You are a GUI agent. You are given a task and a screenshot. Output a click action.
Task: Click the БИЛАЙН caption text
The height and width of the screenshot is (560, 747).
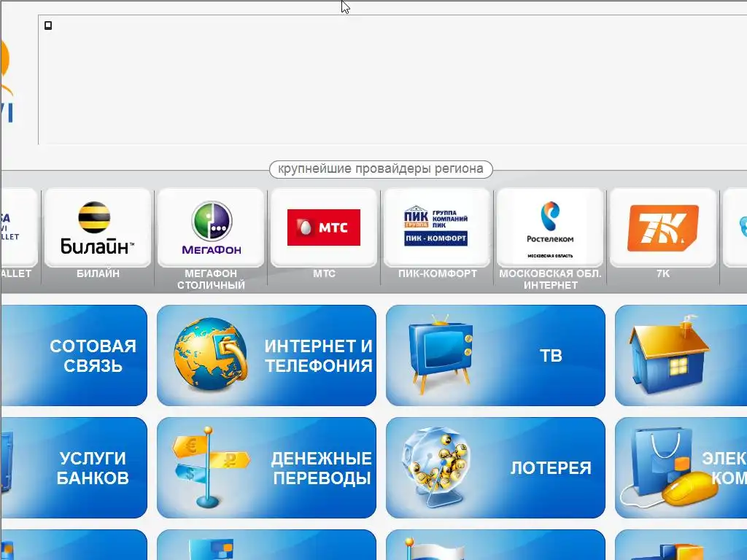pos(98,274)
